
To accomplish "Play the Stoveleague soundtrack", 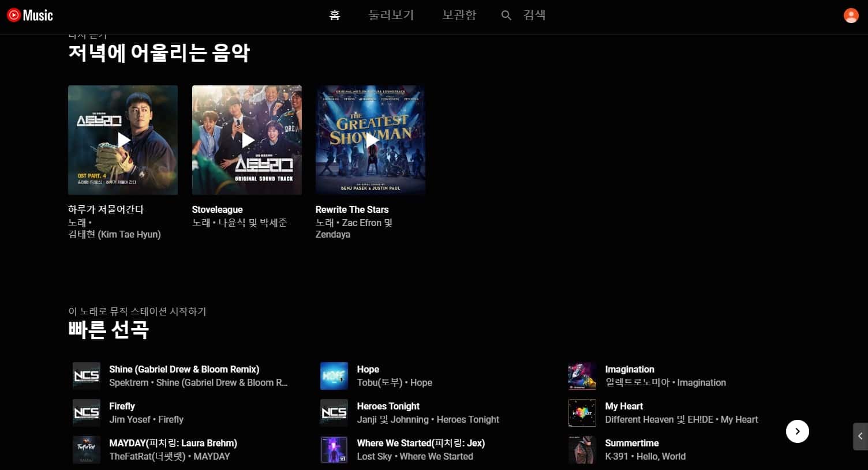I will tap(246, 140).
